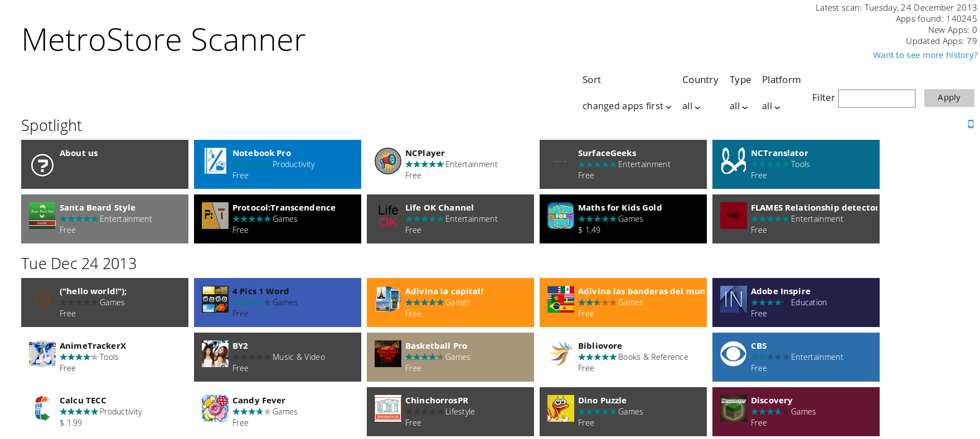980x439 pixels.
Task: Open the Basketball Pro game icon
Action: (388, 354)
